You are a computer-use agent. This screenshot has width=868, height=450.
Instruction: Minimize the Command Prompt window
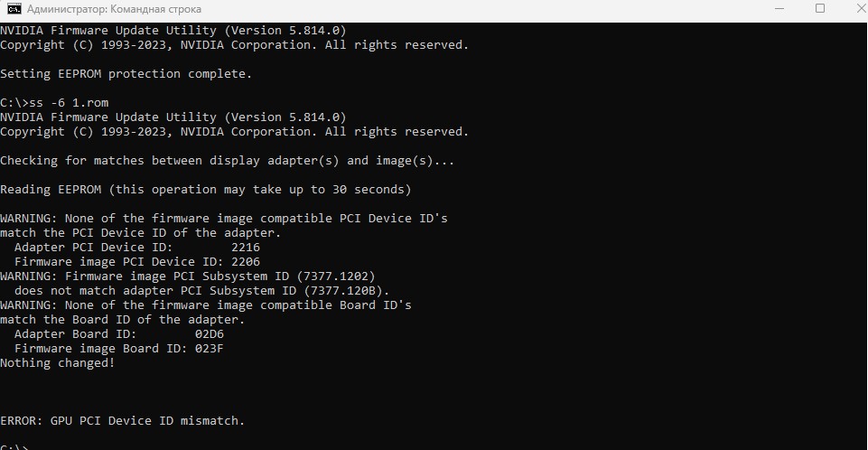780,9
